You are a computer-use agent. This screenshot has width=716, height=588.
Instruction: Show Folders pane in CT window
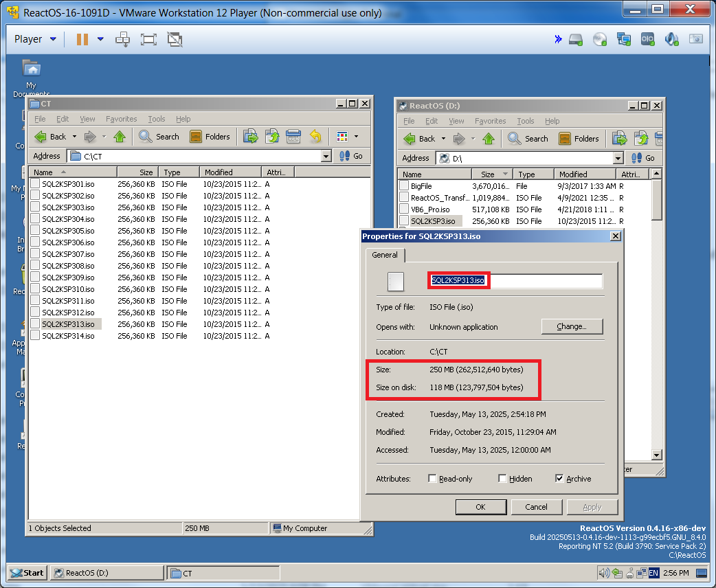(x=210, y=137)
